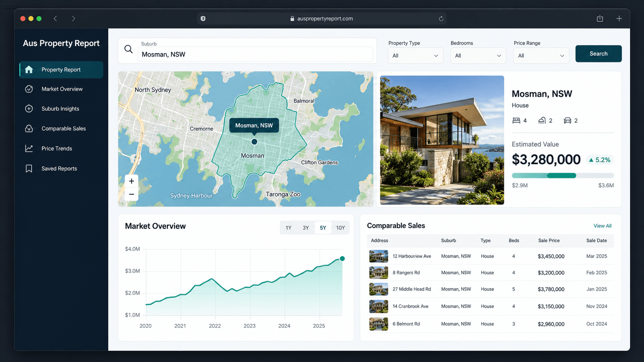This screenshot has height=362, width=644.
Task: Click the $3,280,000 estimated value
Action: click(546, 160)
